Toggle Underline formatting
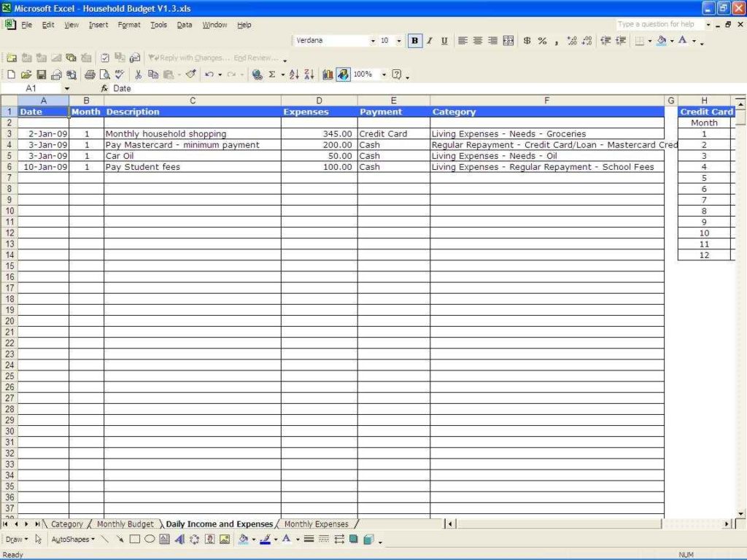The height and width of the screenshot is (560, 747). [445, 40]
